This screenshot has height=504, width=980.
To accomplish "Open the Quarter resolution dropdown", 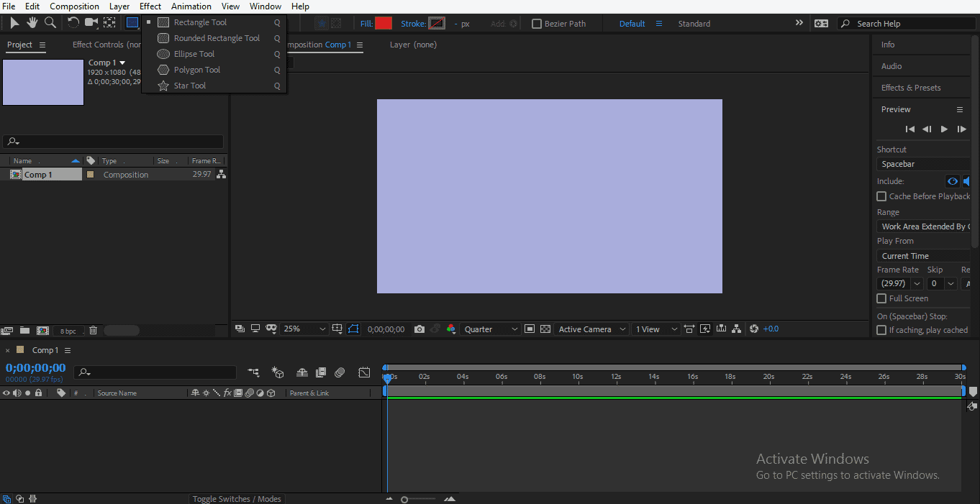I will click(490, 329).
